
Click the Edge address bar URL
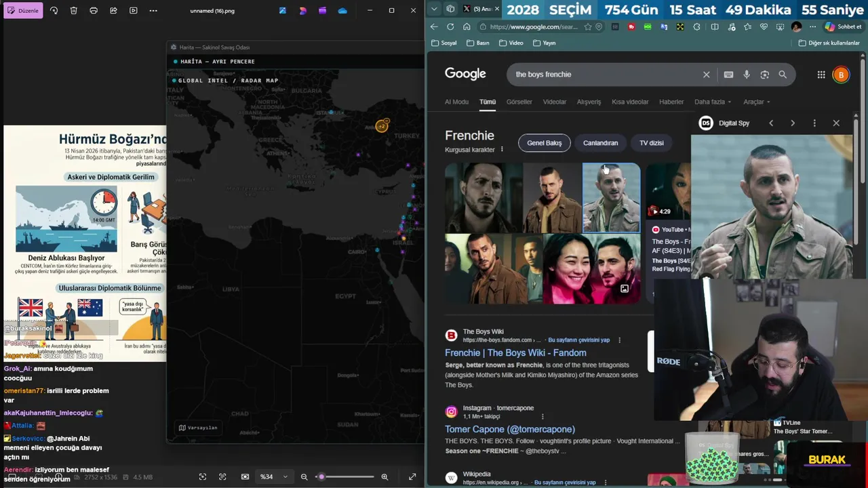pyautogui.click(x=534, y=27)
